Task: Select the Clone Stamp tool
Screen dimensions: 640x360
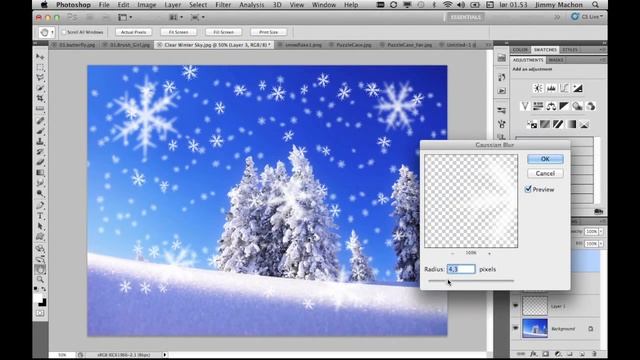Action: [40, 141]
